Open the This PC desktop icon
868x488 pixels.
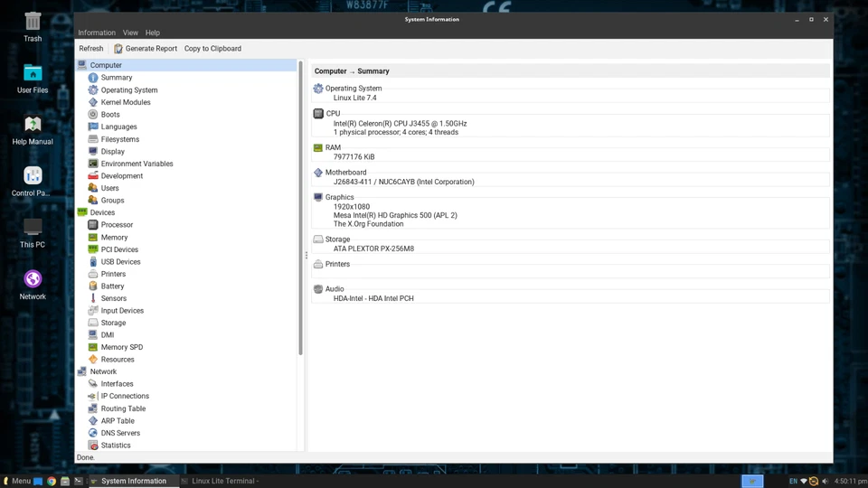click(33, 233)
